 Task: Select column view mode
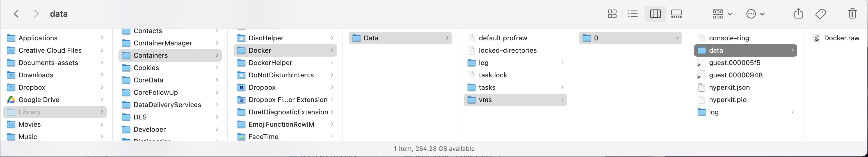[x=655, y=14]
